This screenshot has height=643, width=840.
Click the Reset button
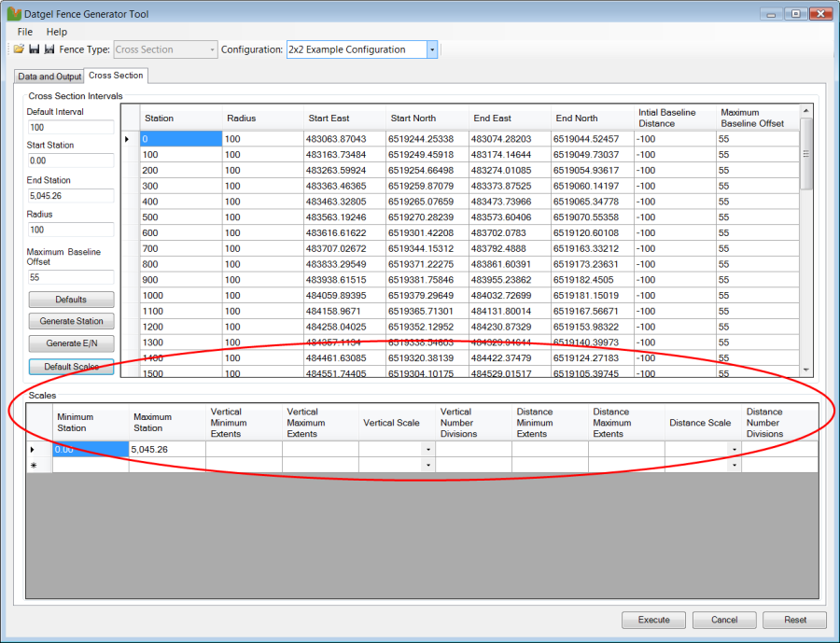(x=794, y=620)
